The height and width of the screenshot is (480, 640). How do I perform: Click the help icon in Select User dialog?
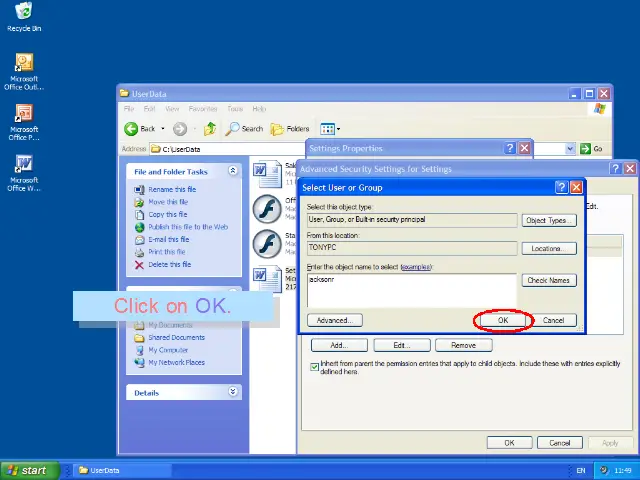[562, 187]
